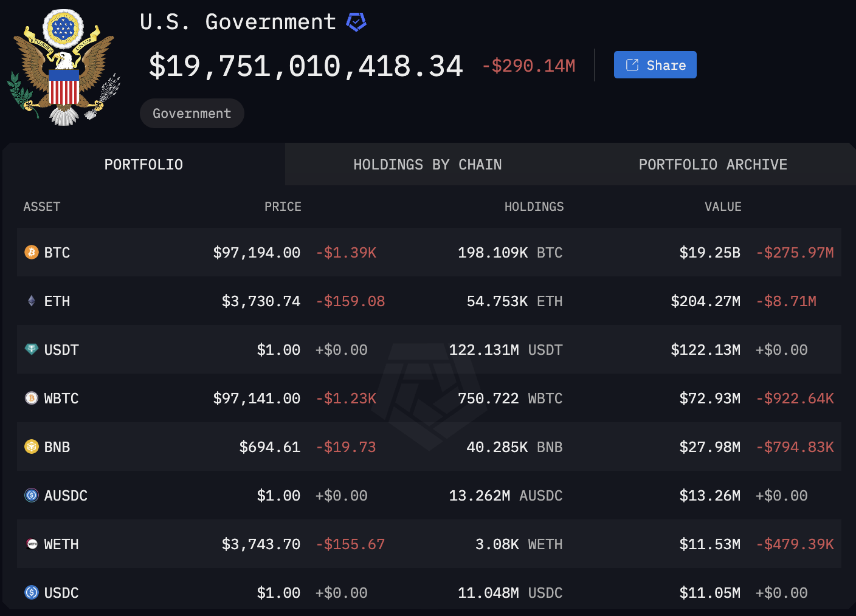Click the HOLDINGS column header
856x616 pixels.
click(x=534, y=207)
